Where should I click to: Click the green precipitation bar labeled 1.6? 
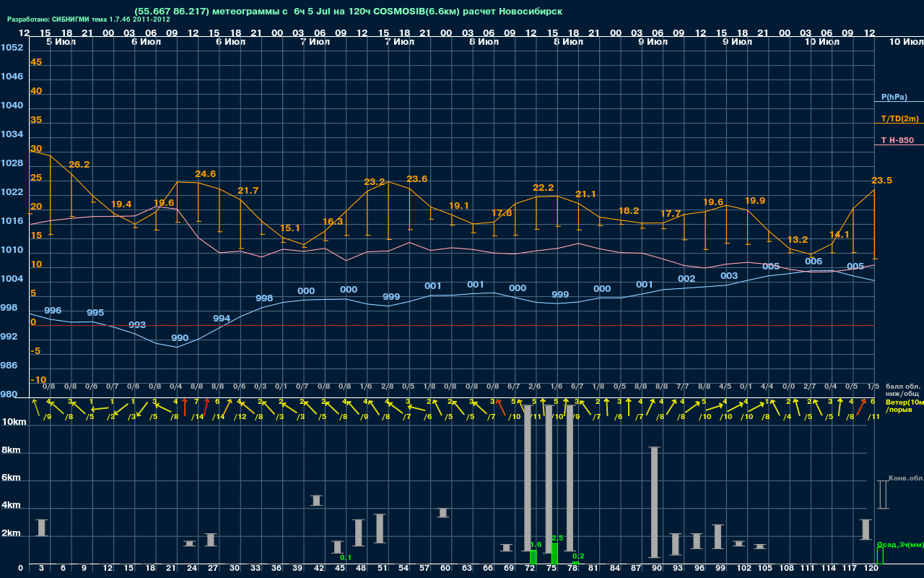tap(533, 558)
